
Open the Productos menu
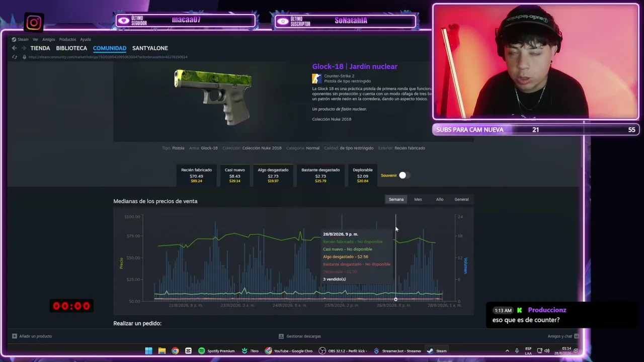[x=67, y=40]
